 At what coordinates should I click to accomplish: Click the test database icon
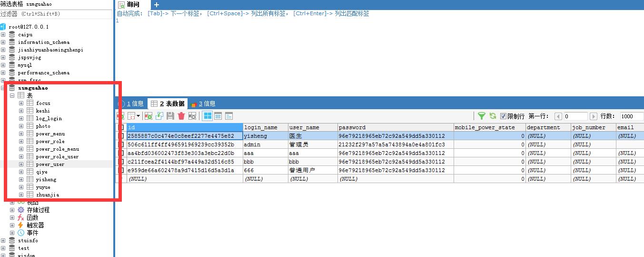12,248
